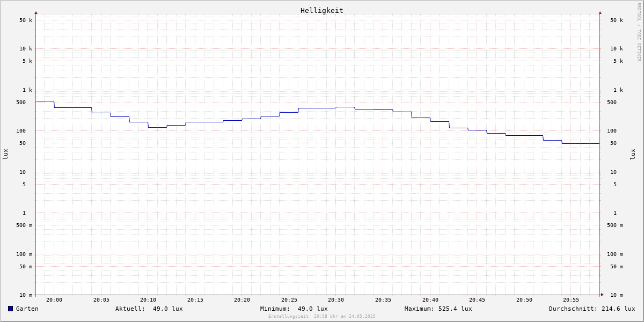This screenshot has height=322, width=644.
Task: Click the 'Erstellungszeit: 20:58 Uhr am 24.05.2025' footer text
Action: (x=322, y=316)
